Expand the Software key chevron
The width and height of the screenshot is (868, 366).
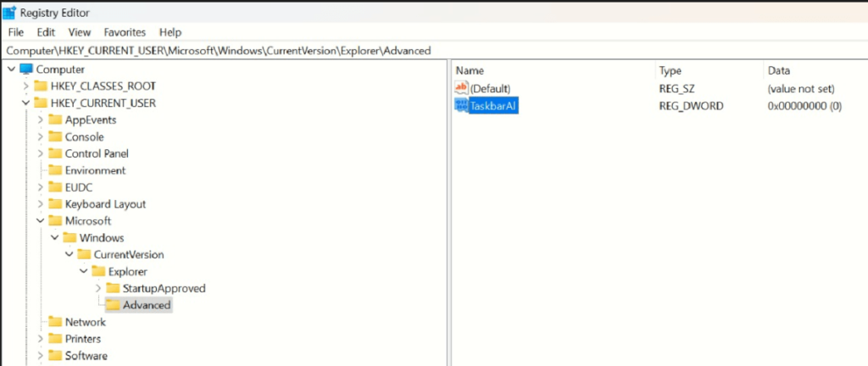click(40, 356)
